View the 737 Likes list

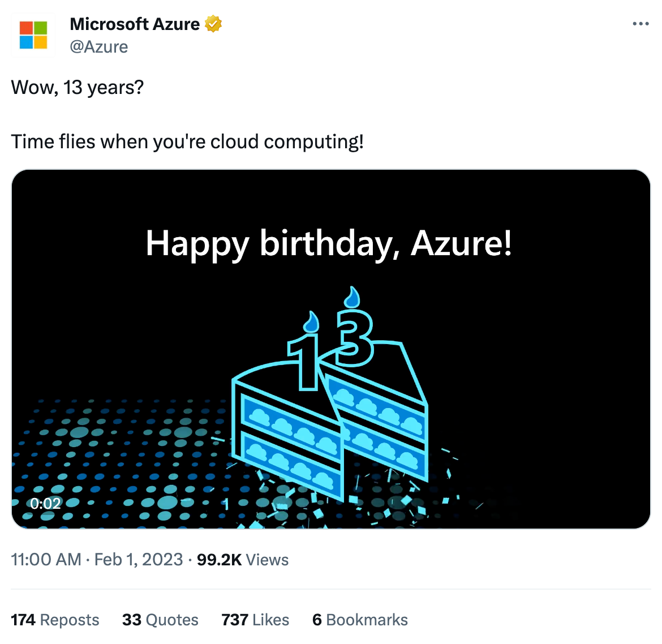tap(255, 620)
